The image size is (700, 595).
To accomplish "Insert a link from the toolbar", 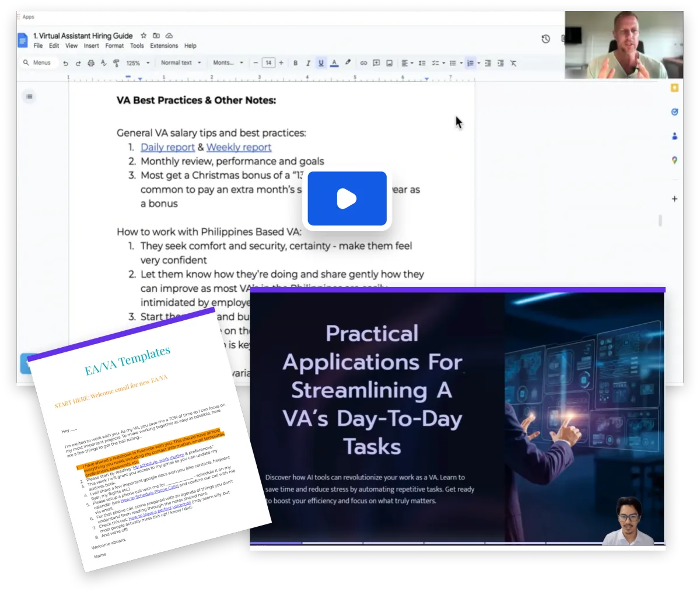I will pos(363,63).
